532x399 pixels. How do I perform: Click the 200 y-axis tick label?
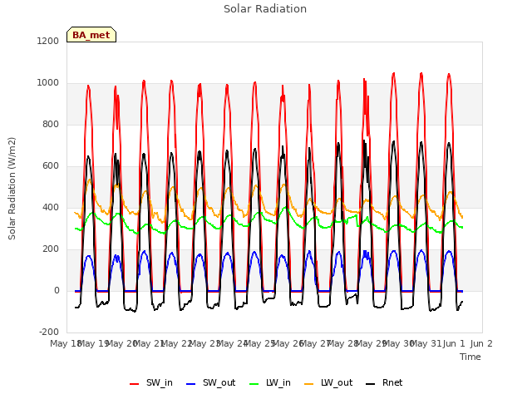point(51,249)
